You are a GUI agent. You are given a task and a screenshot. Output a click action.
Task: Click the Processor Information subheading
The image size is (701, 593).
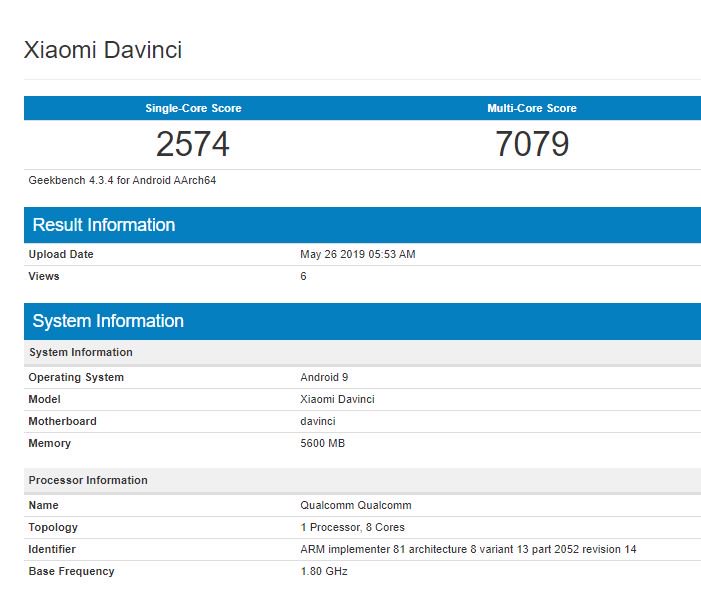(x=88, y=480)
